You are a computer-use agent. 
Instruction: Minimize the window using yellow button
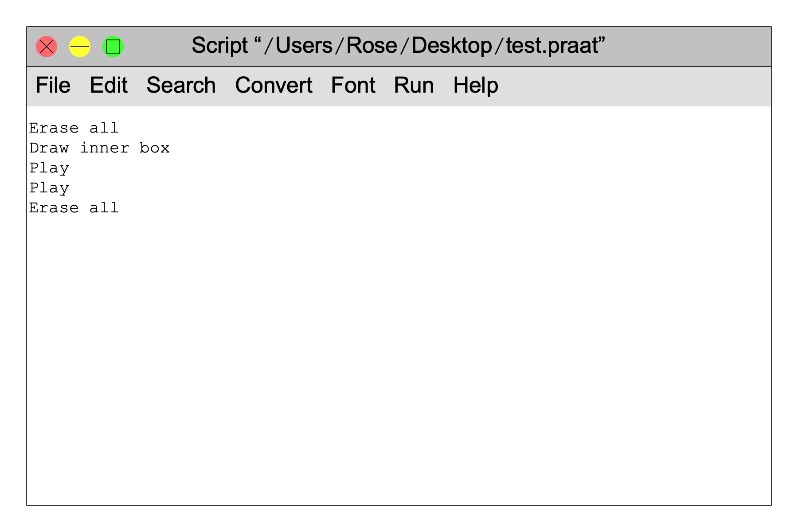(80, 47)
